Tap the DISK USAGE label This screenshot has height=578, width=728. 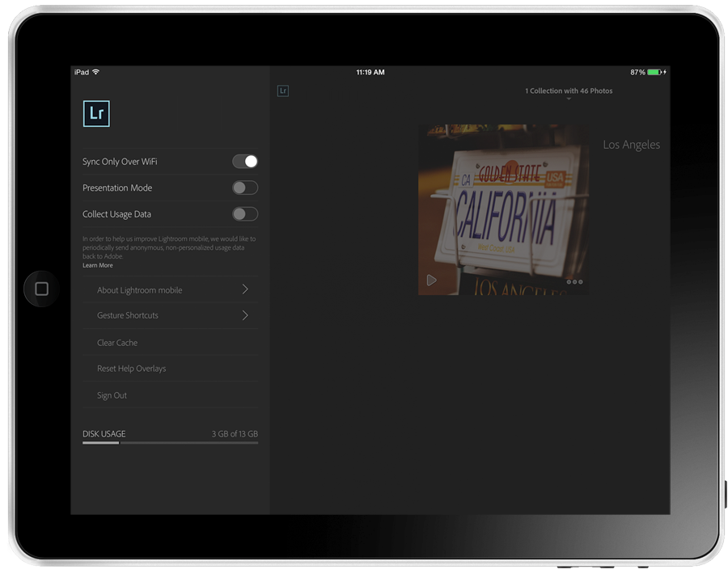pos(104,434)
